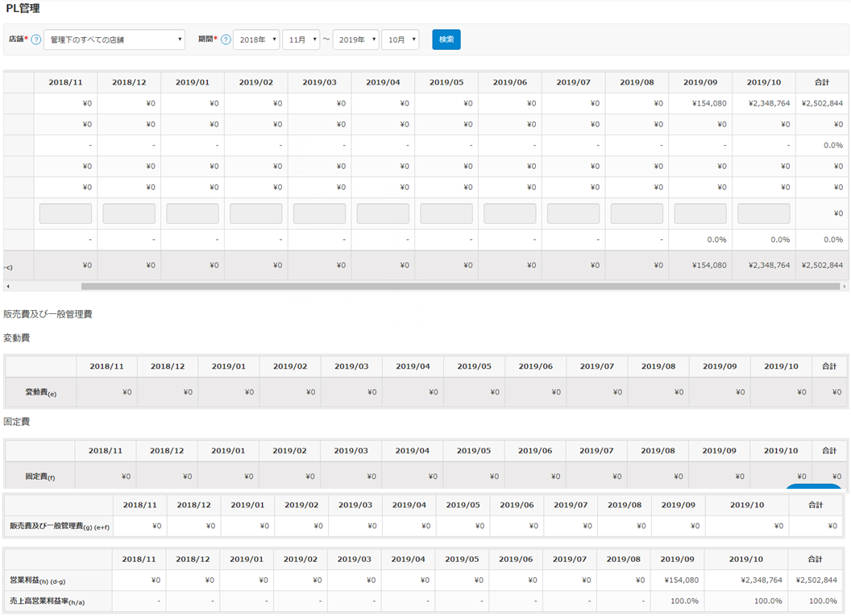Click the ¥2,348,764 cell in the first row
The width and height of the screenshot is (851, 616).
[763, 103]
